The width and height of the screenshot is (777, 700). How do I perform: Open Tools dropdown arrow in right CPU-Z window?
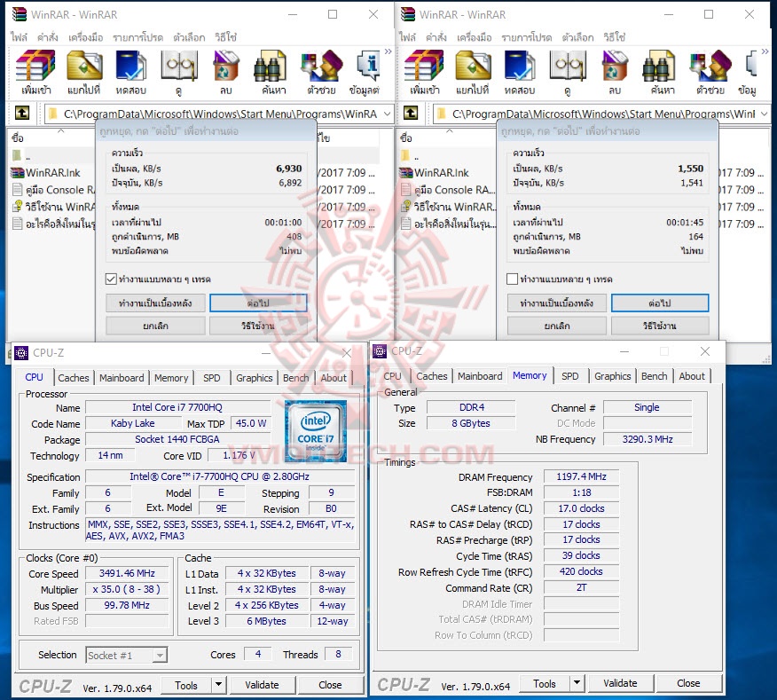tap(577, 683)
